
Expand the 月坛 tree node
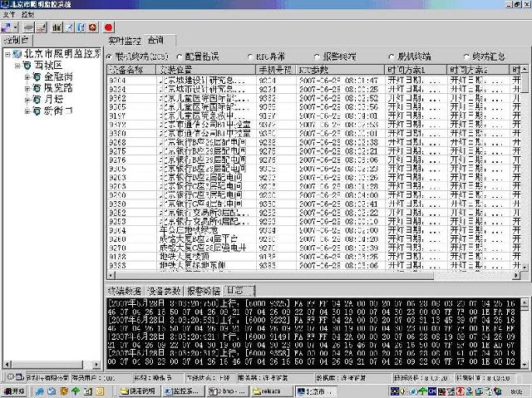[x=27, y=99]
